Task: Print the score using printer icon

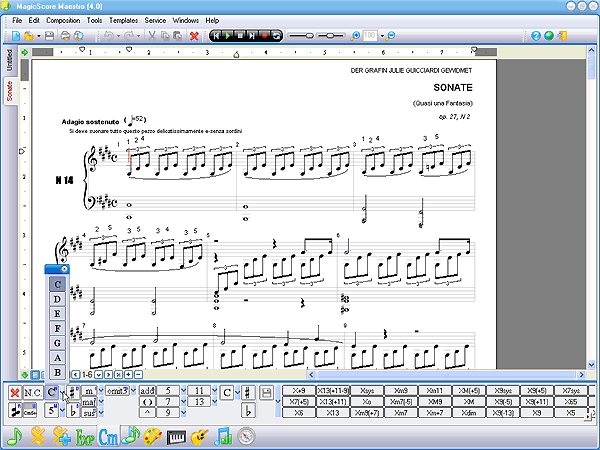Action: pyautogui.click(x=65, y=36)
